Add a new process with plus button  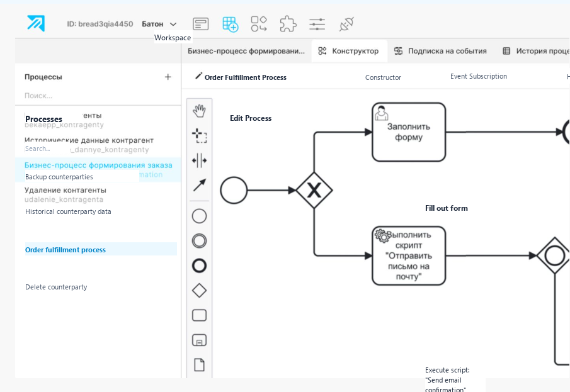168,77
